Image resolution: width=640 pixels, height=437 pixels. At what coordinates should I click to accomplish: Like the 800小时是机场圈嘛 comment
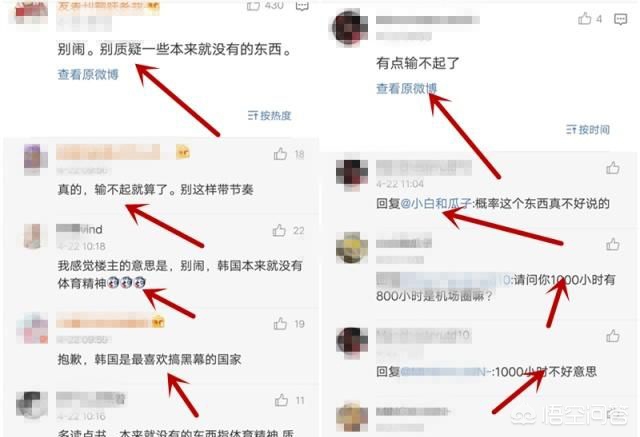coord(613,244)
